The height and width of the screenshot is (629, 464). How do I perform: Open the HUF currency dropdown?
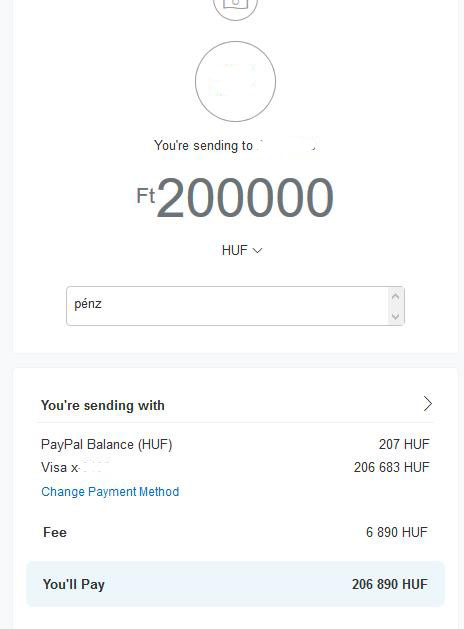coord(242,250)
